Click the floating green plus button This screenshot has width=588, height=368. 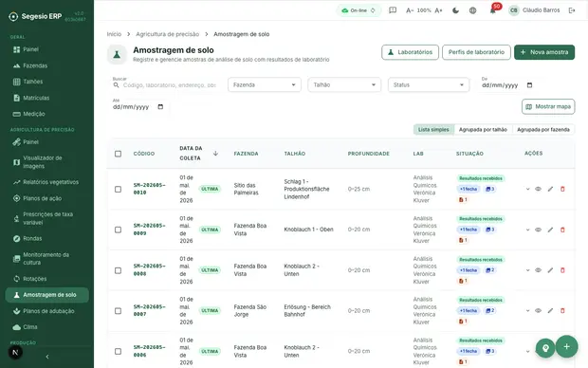pos(566,346)
